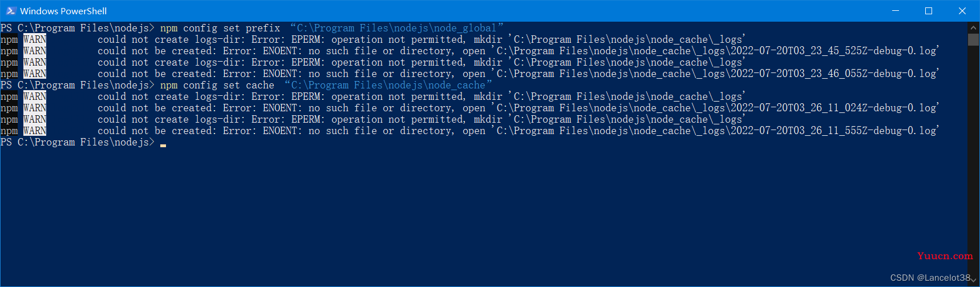Image resolution: width=980 pixels, height=287 pixels.
Task: Click the 'npm config set prefix' command
Action: point(220,28)
